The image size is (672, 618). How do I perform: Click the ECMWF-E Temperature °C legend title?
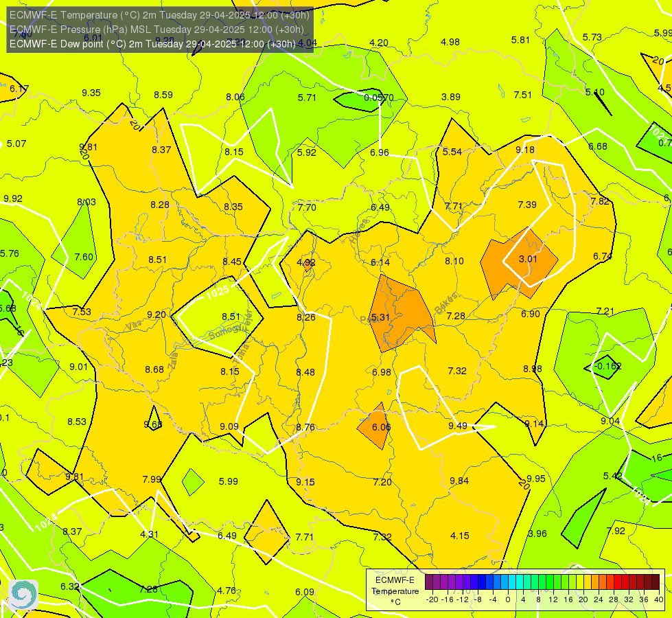[395, 591]
